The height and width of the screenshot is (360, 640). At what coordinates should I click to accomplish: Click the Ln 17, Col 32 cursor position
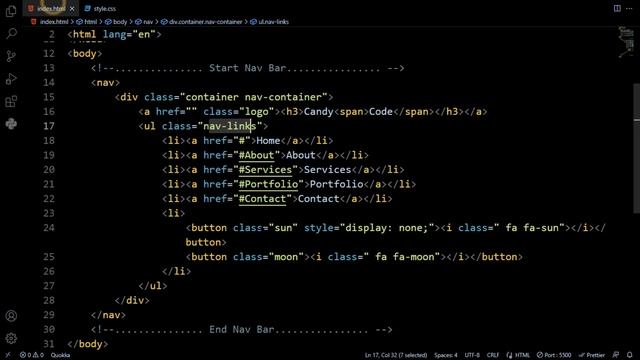[x=396, y=355]
